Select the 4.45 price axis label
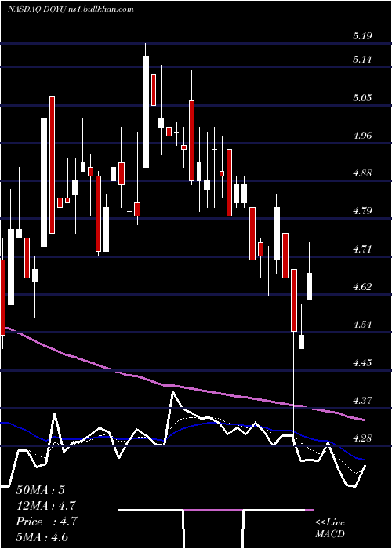 tap(362, 362)
